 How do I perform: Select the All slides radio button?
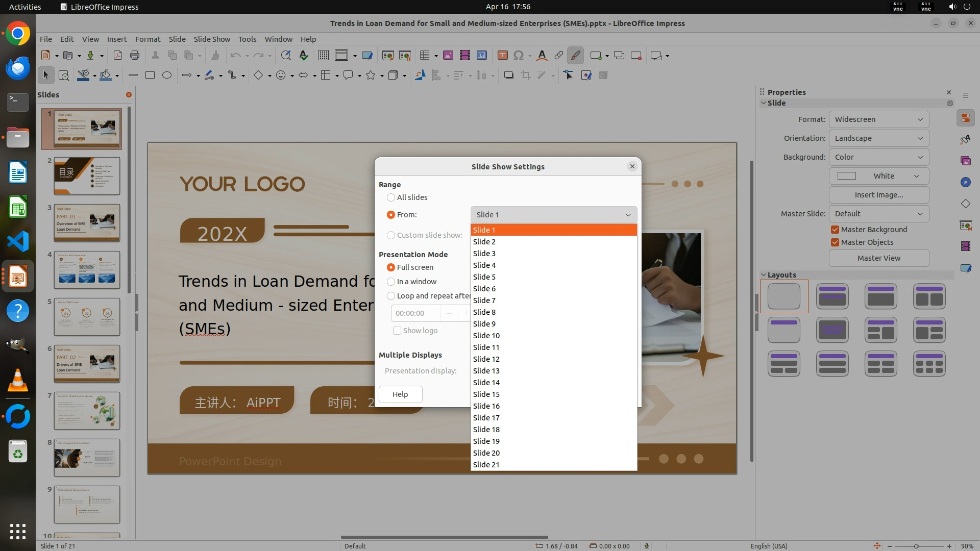tap(391, 197)
